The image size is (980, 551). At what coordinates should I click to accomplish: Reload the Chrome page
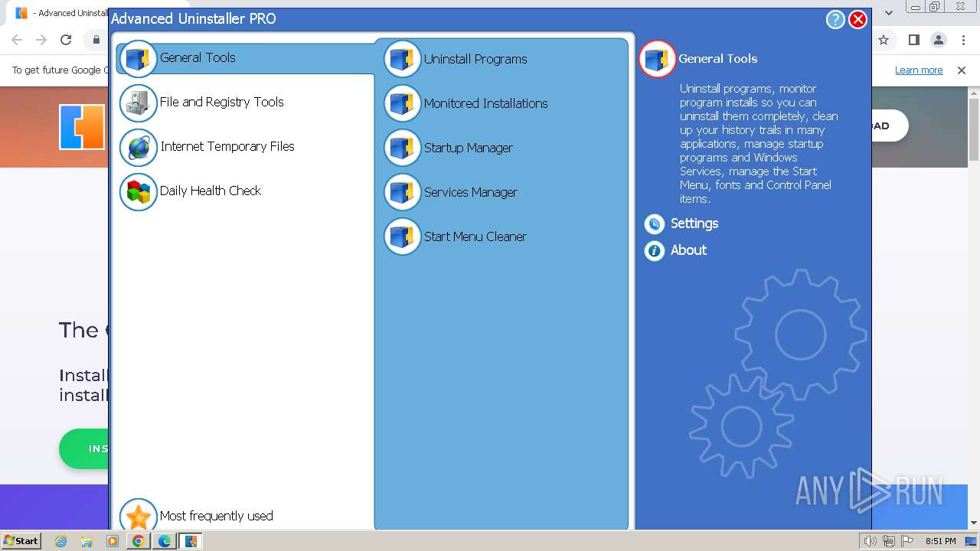point(66,40)
